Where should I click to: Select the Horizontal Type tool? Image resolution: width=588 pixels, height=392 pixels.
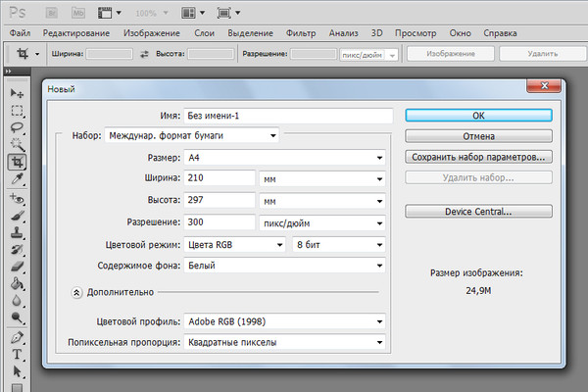[x=17, y=355]
